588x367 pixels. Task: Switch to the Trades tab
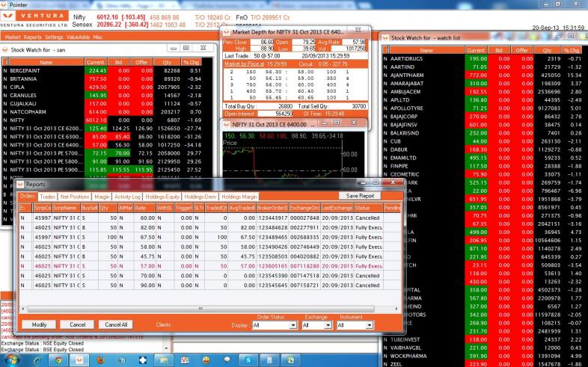coord(48,197)
